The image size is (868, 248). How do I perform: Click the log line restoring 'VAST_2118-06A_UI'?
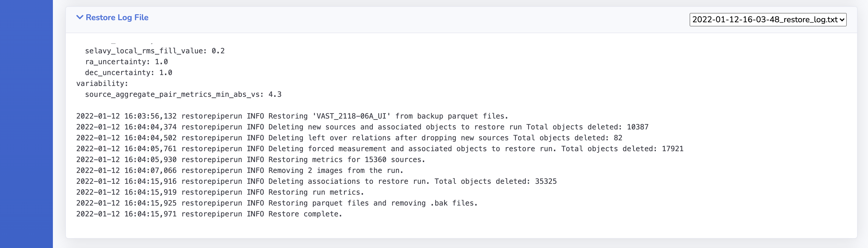(x=292, y=116)
